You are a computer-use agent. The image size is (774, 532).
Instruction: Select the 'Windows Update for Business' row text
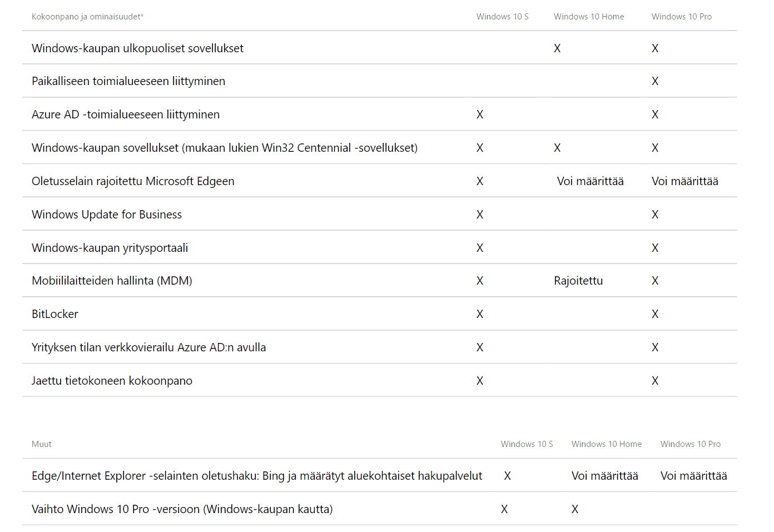(107, 215)
